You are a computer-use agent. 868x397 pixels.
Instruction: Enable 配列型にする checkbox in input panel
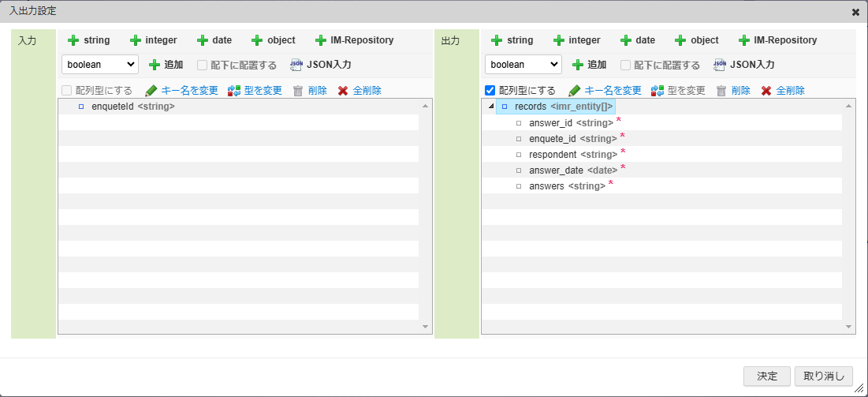[x=66, y=91]
